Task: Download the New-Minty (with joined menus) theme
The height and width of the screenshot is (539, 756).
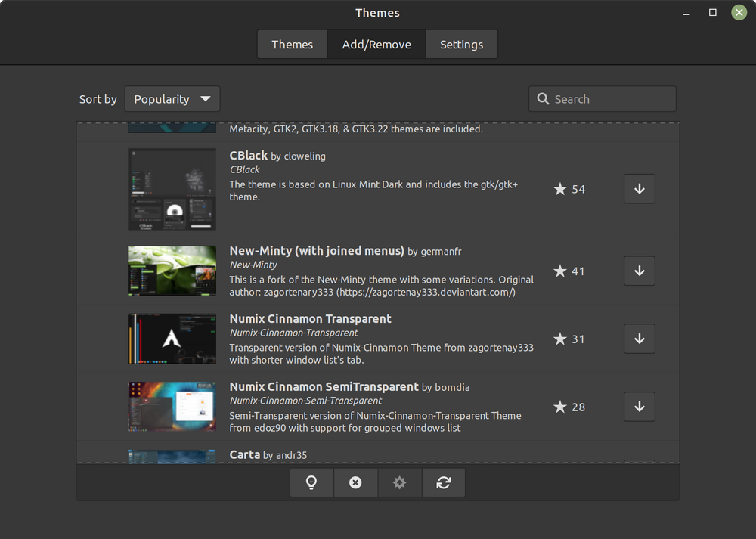Action: pyautogui.click(x=639, y=271)
